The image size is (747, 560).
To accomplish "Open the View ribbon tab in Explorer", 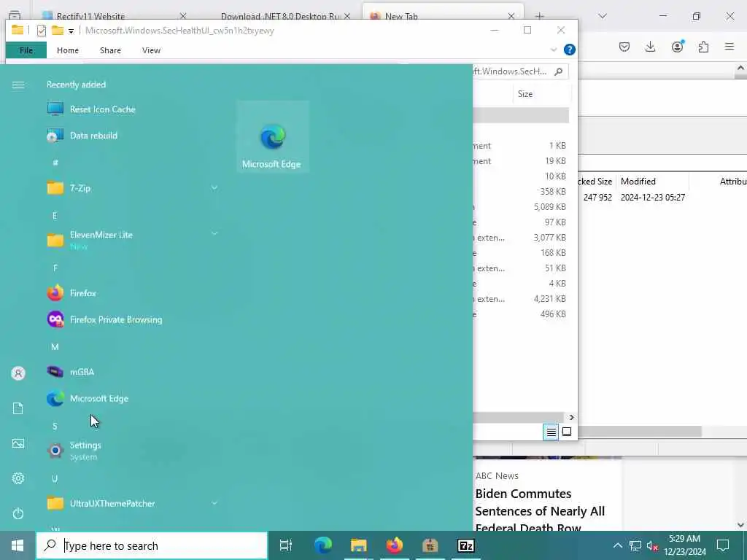I will point(151,50).
